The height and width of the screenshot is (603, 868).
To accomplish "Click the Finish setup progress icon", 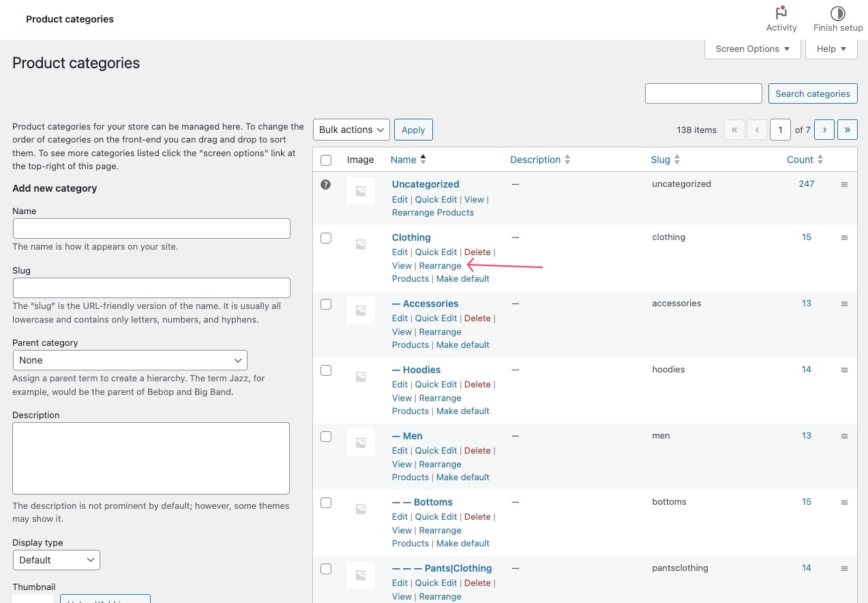I will point(837,13).
